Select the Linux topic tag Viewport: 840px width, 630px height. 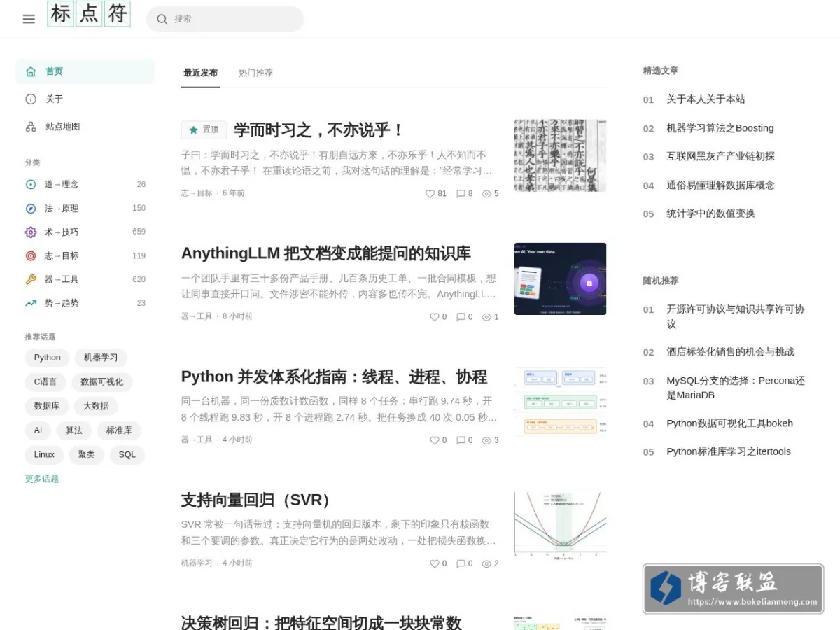[x=44, y=455]
